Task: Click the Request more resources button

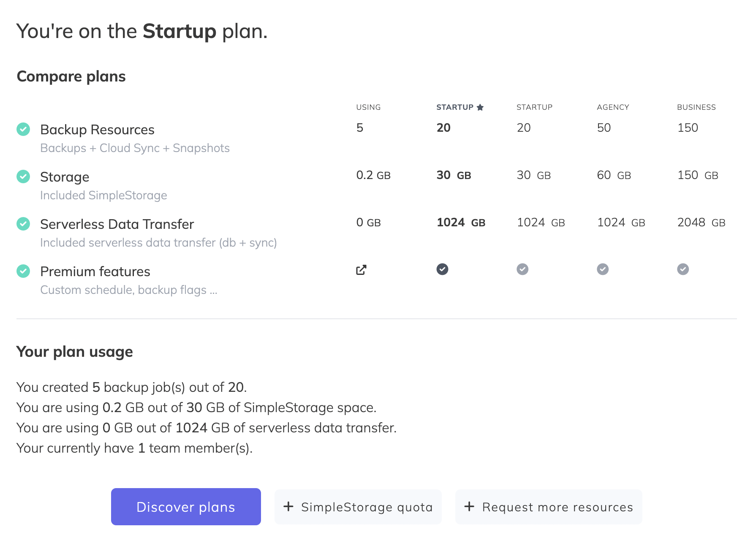Action: point(549,507)
